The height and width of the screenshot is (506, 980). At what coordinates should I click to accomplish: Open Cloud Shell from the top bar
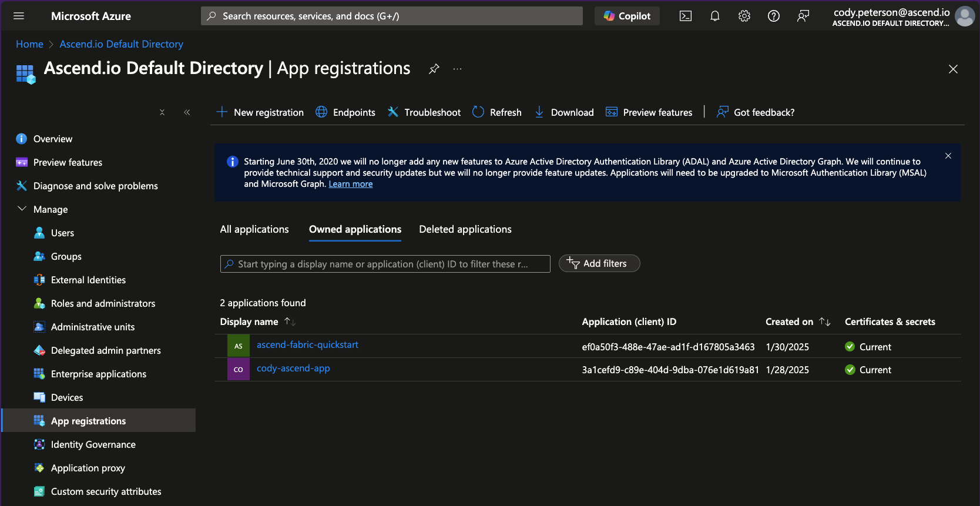coord(686,16)
